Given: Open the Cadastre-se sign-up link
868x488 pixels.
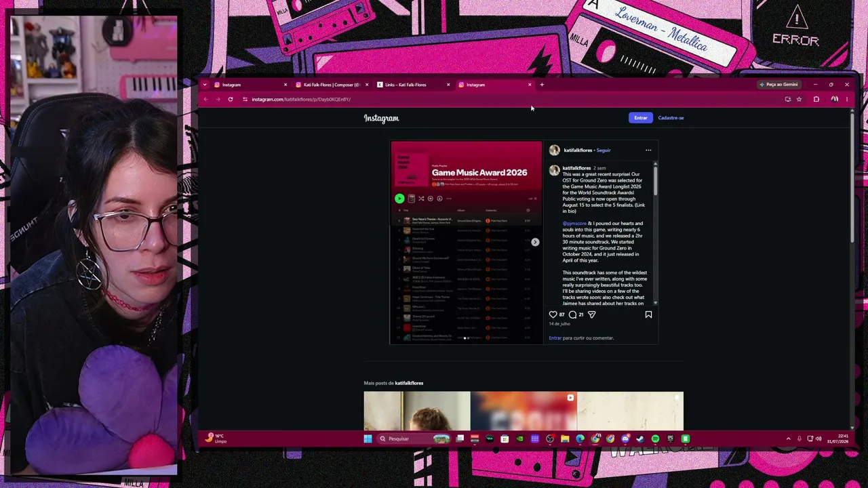Looking at the screenshot, I should (671, 118).
